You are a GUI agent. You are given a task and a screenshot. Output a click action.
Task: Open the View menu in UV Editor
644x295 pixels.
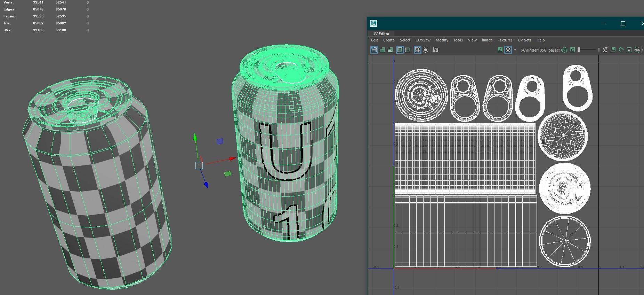[x=472, y=40]
